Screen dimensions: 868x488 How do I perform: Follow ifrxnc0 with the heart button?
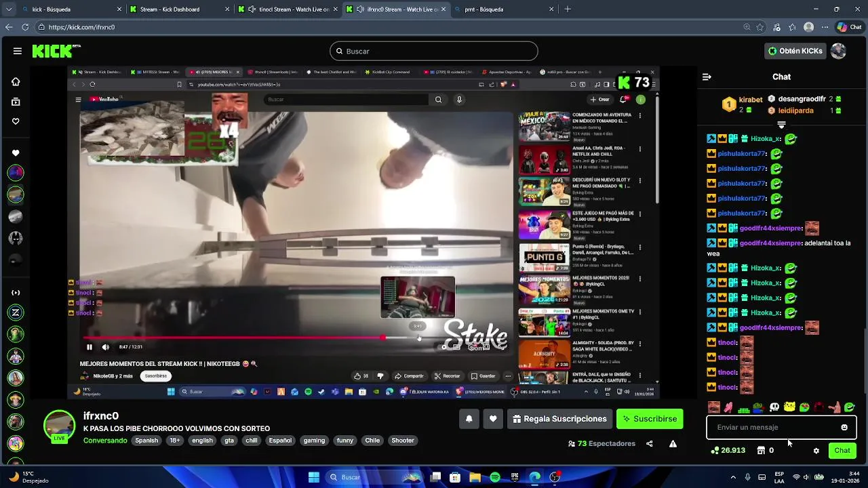[x=493, y=419]
